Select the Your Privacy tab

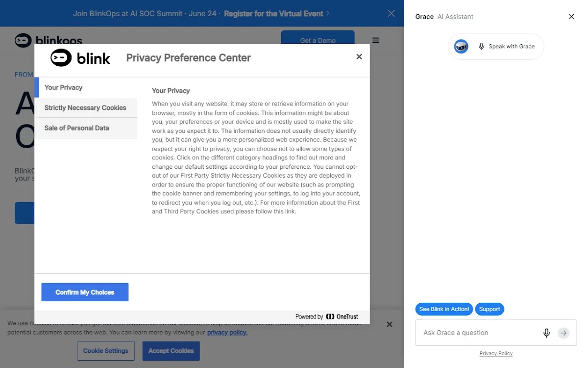[x=86, y=87]
